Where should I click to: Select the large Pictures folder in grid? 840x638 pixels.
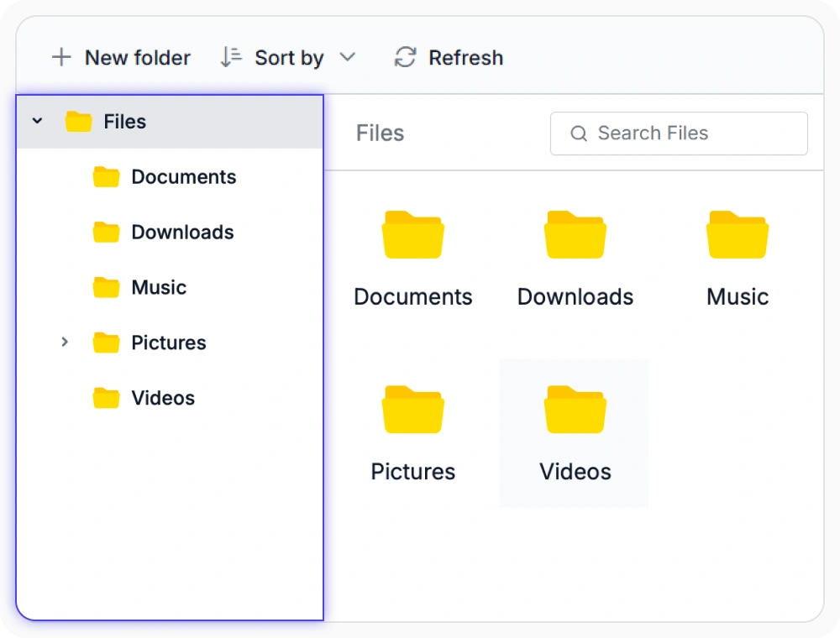pos(412,410)
